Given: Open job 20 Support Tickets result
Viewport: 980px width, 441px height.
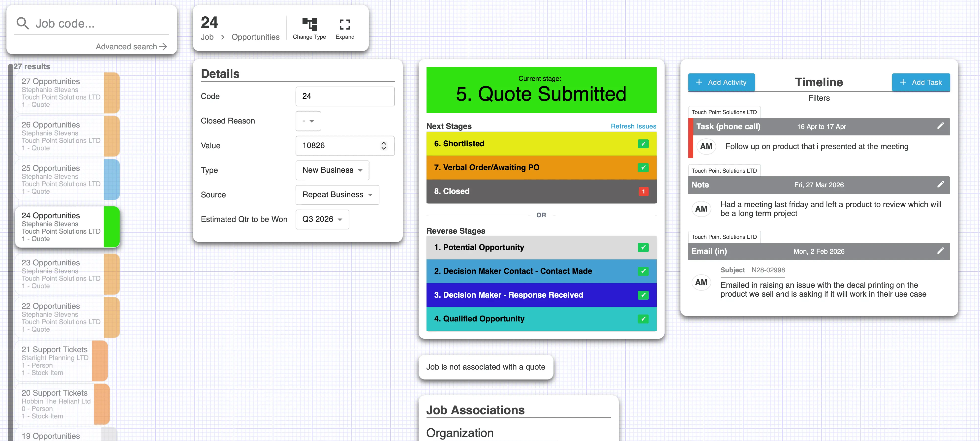Looking at the screenshot, I should click(x=62, y=405).
